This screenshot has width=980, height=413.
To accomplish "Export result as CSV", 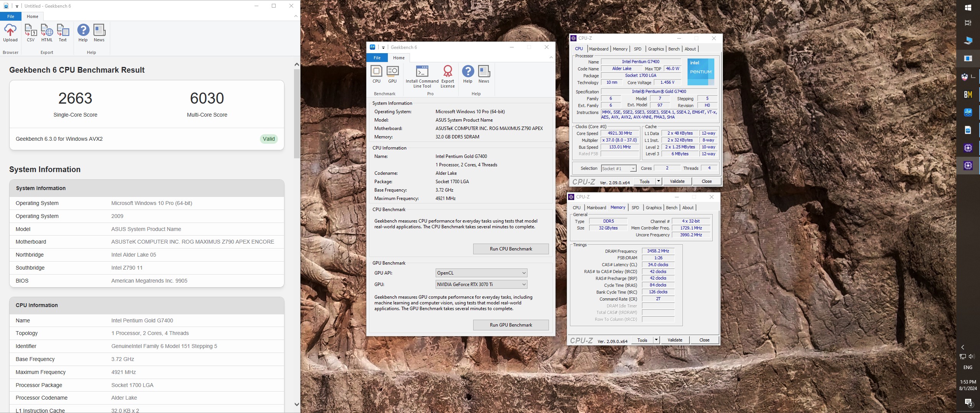I will (x=31, y=33).
